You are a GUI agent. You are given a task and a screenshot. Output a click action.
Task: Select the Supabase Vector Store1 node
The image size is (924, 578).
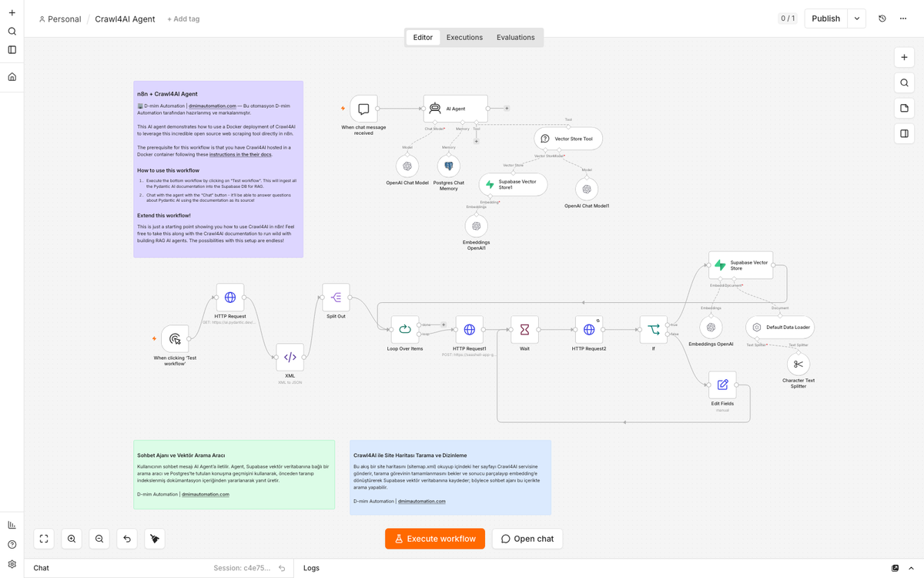pyautogui.click(x=513, y=184)
